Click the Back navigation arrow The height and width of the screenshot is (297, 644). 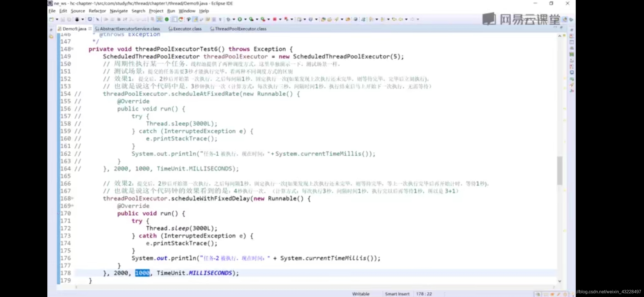401,19
